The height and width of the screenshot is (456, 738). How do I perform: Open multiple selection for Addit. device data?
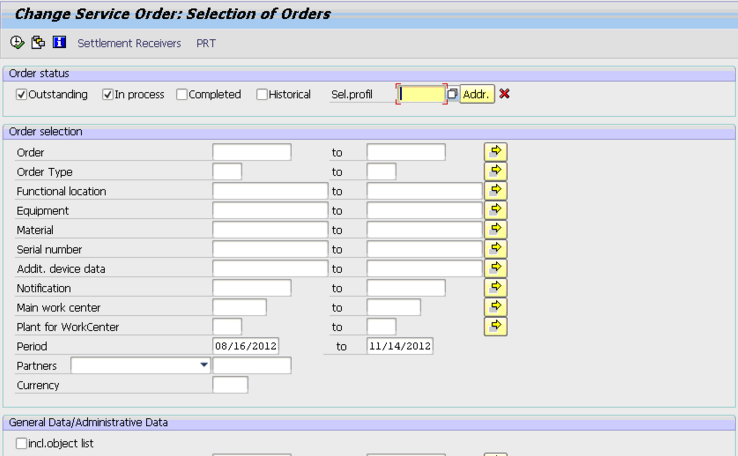(x=496, y=268)
